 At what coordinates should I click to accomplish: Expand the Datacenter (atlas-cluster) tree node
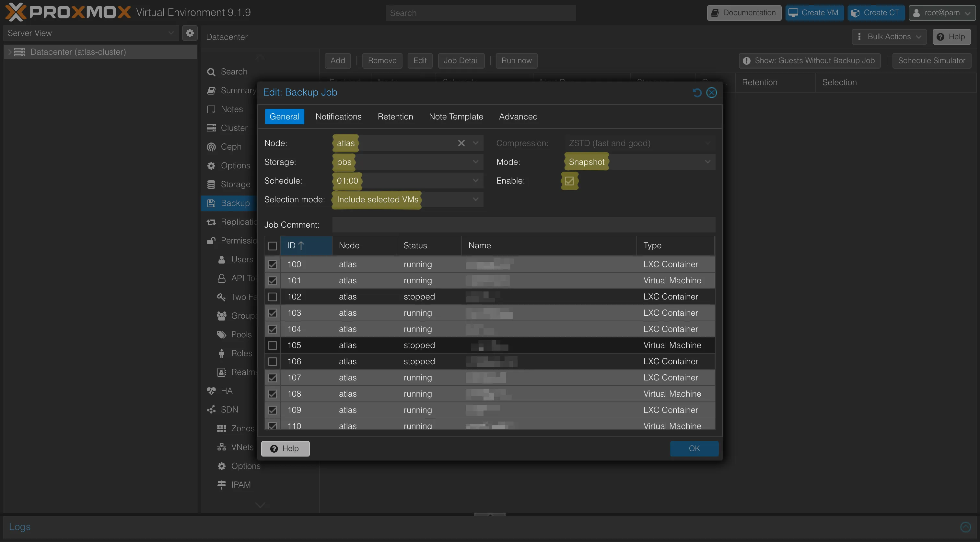tap(10, 52)
